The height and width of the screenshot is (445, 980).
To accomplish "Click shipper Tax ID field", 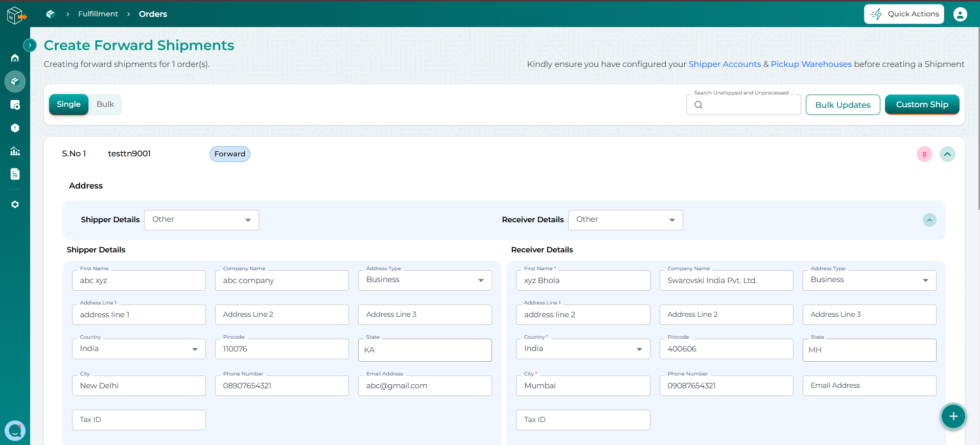I will (139, 420).
